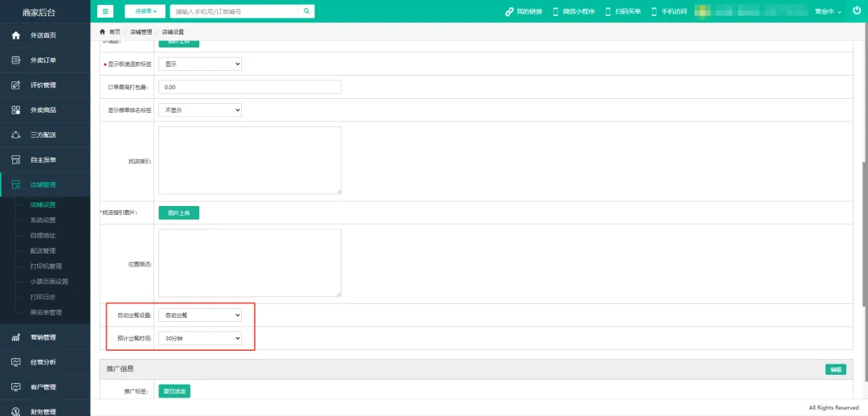Click the 商家后台 title

[39, 12]
